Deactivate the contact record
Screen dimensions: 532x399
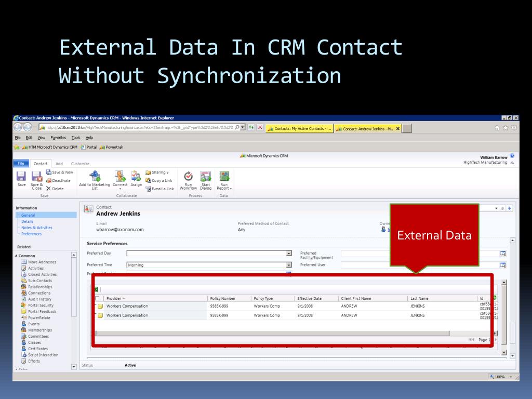58,180
